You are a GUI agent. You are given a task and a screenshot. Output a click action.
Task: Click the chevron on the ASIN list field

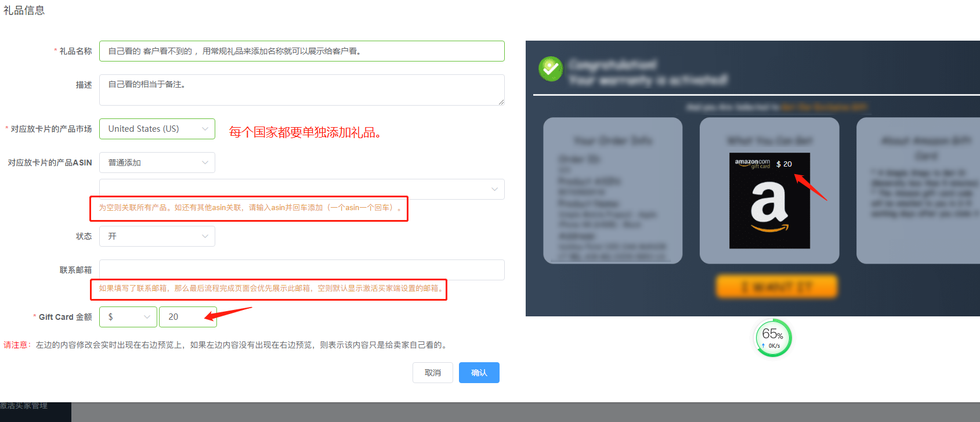click(x=494, y=189)
